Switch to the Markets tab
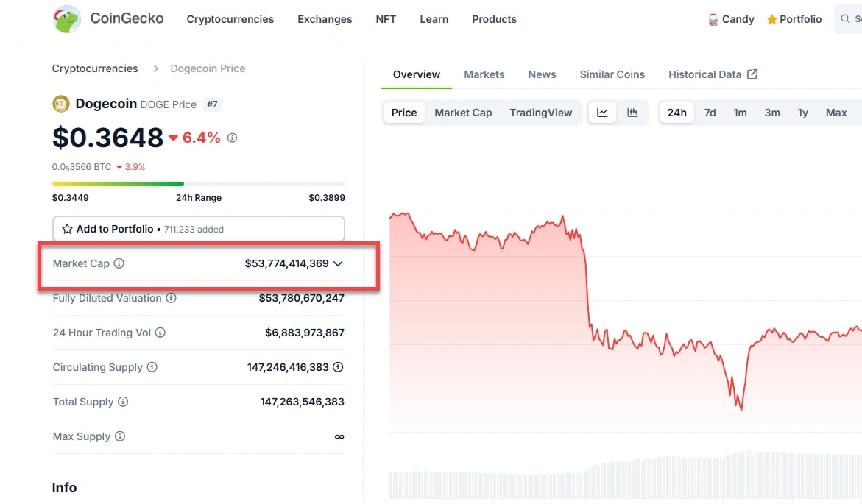The height and width of the screenshot is (504, 862). click(484, 74)
